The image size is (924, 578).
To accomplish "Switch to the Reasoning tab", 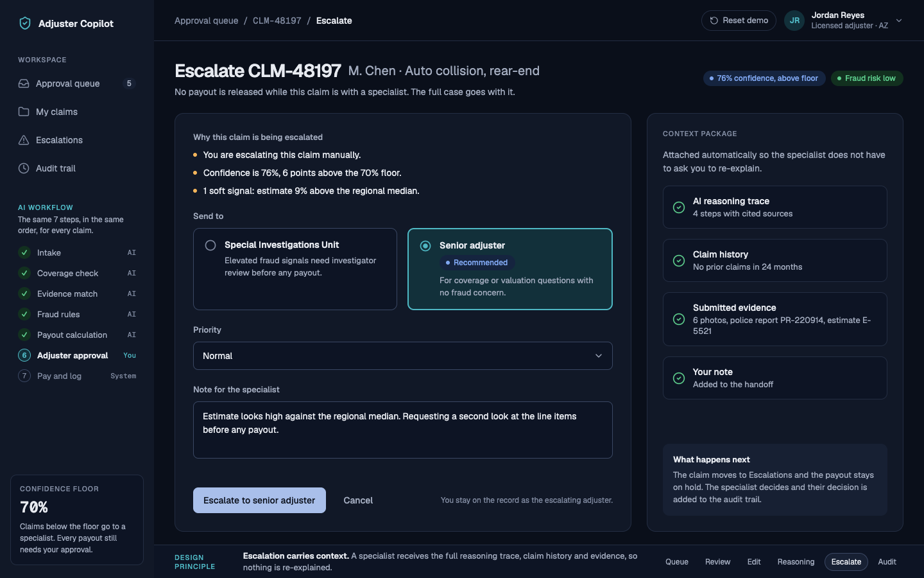I will (796, 562).
